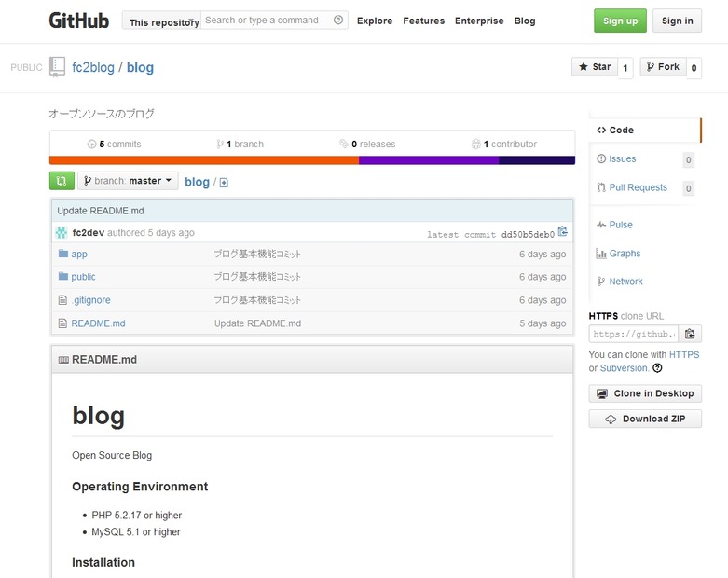Click the Pulse activity icon
The image size is (728, 578).
click(x=601, y=225)
